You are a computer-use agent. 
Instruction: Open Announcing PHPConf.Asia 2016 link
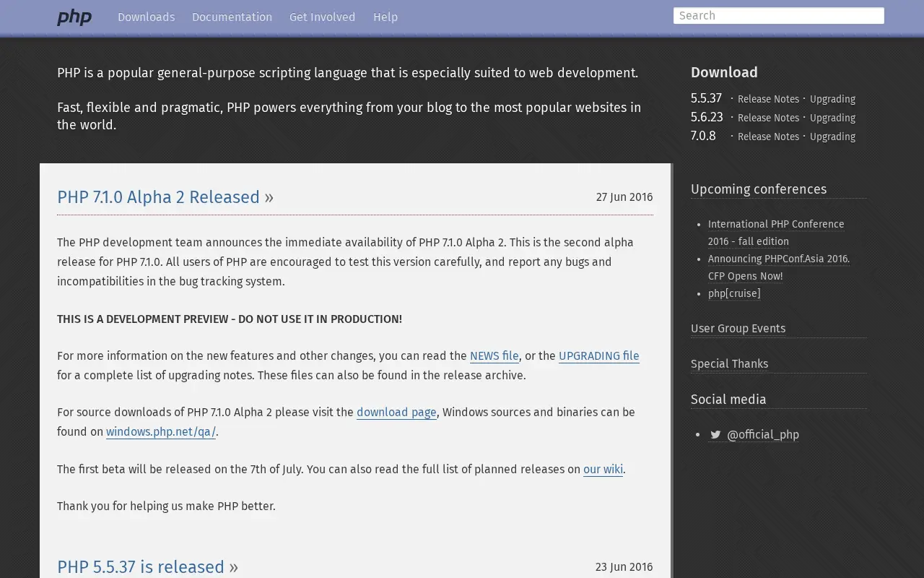tap(779, 267)
